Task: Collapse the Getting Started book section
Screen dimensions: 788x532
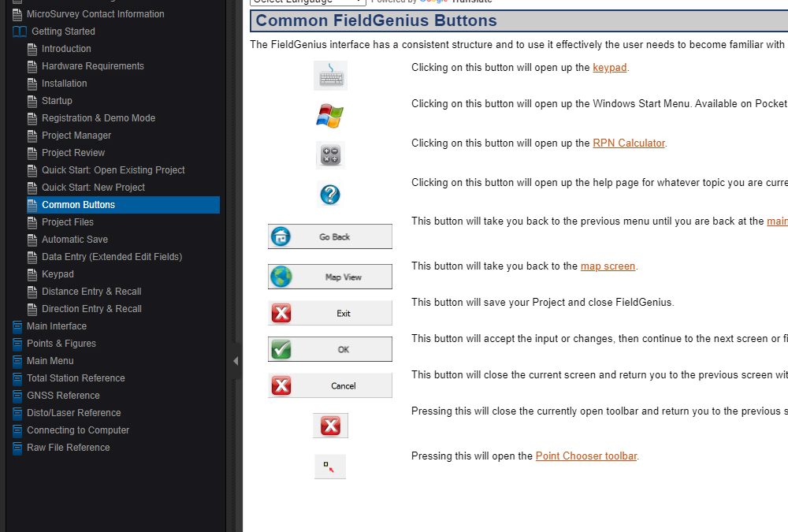Action: 62,32
